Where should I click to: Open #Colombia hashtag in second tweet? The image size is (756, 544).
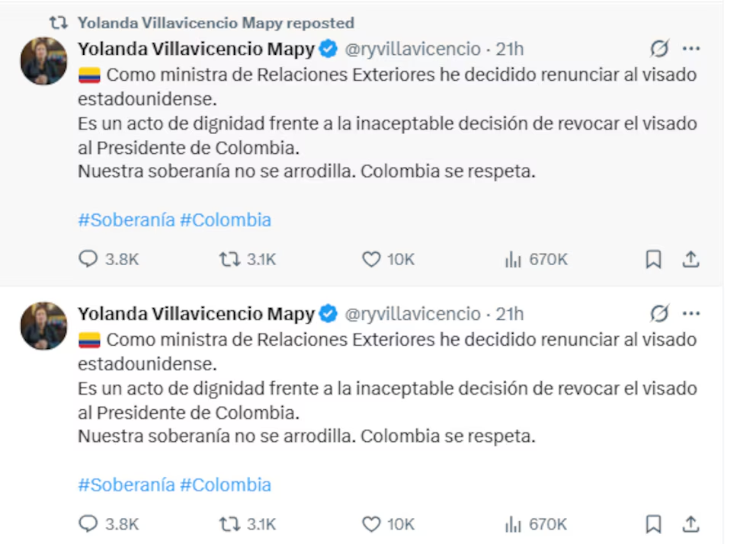point(226,485)
